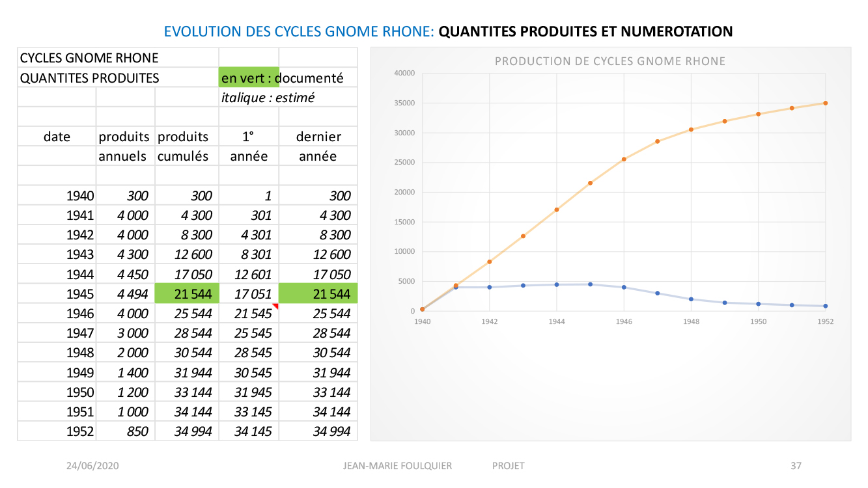Select the 'QUANTITES PRODUITES' table cell

[x=119, y=77]
